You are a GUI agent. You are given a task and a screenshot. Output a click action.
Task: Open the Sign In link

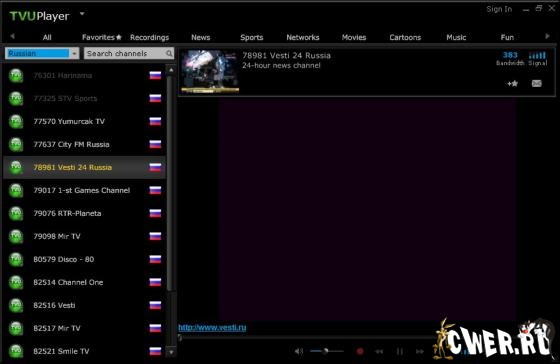pyautogui.click(x=499, y=9)
